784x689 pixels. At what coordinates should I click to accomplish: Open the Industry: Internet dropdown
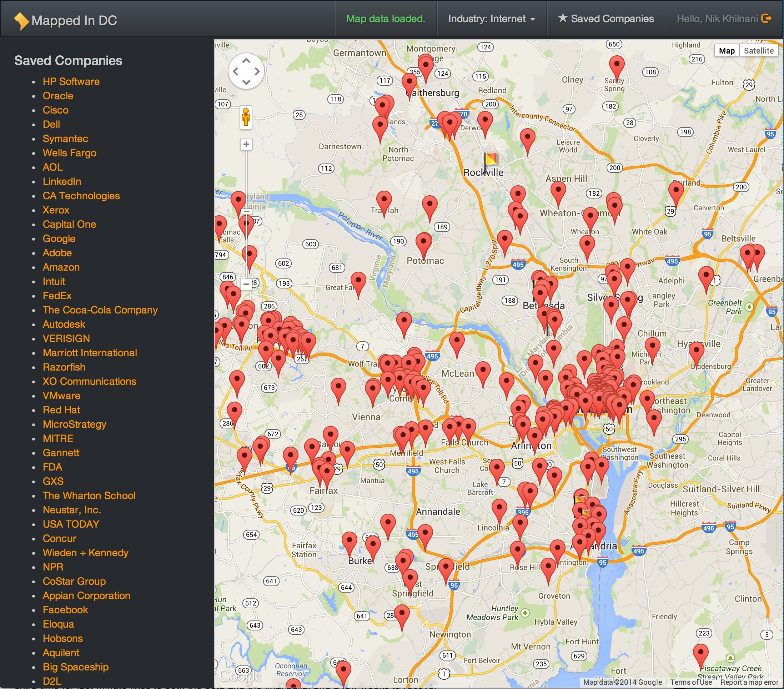[x=491, y=19]
